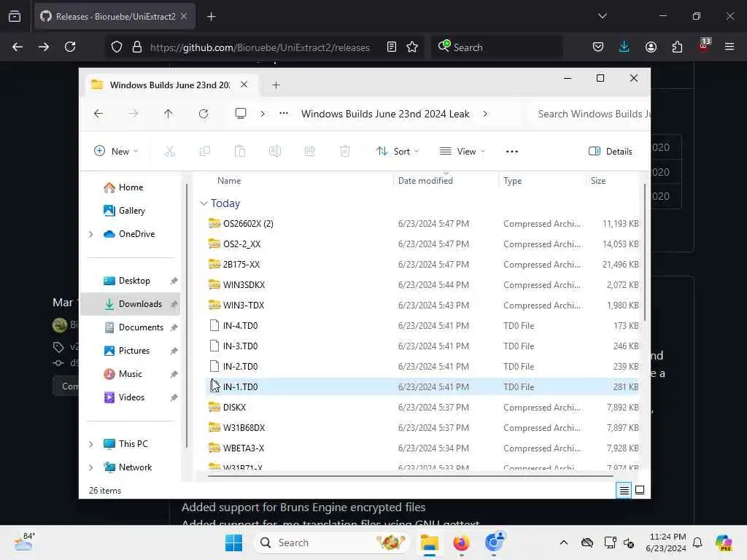Screen dimensions: 747x560
Task: Select the Releases UniExtract2 Firefox tab
Action: pos(115,17)
